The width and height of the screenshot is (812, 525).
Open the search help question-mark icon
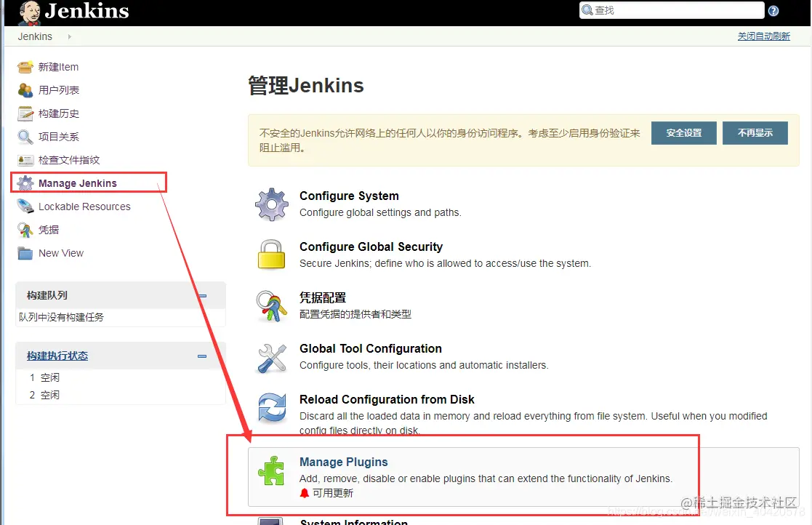[x=773, y=11]
